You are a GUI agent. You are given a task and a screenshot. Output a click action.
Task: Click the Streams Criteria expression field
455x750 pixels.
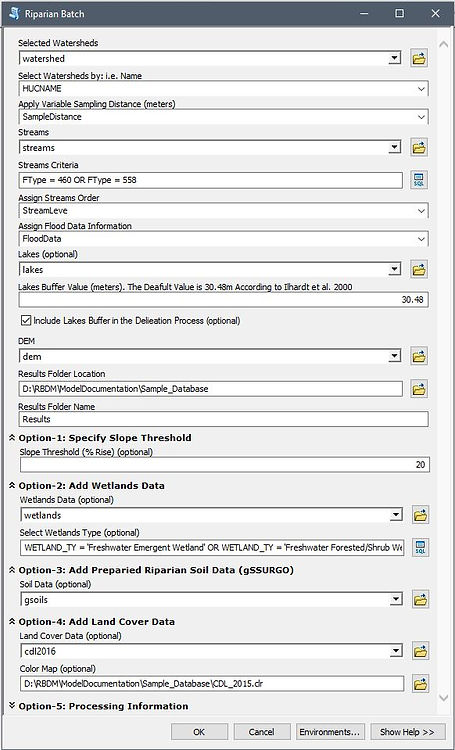211,180
